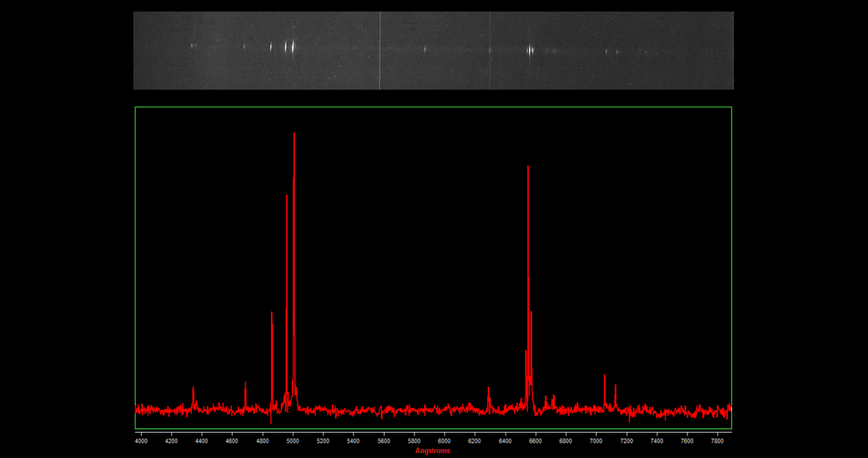Click the 5000 axis tick label
This screenshot has height=458, width=868.
(x=293, y=442)
